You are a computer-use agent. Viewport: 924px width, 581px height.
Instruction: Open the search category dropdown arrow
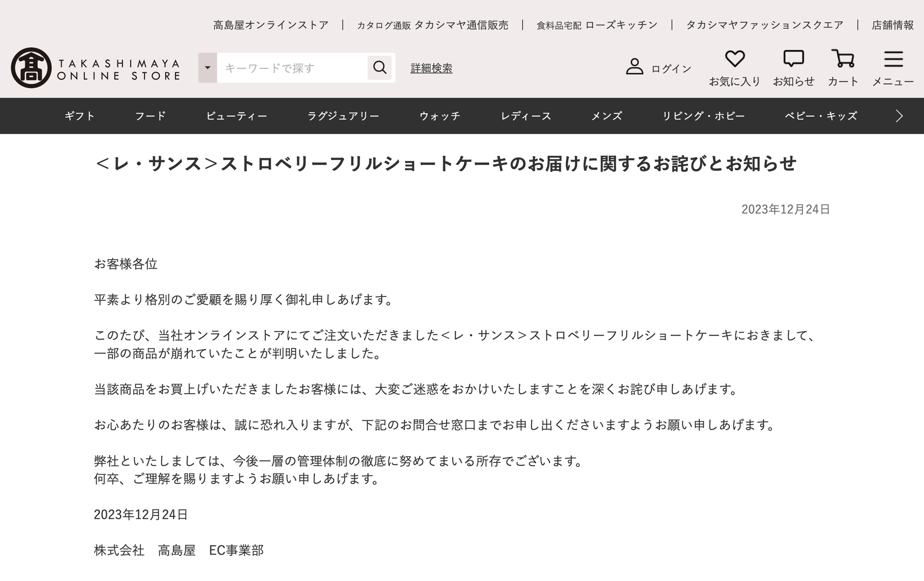(208, 68)
